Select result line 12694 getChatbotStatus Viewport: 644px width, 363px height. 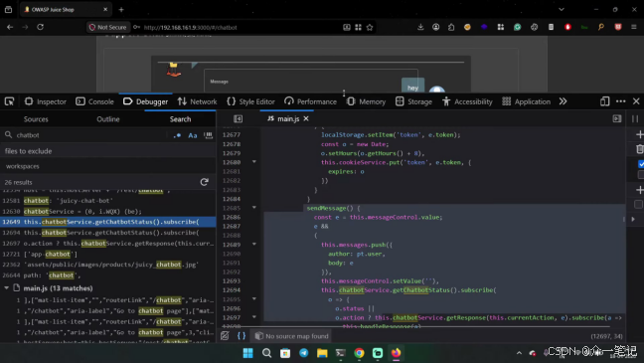tap(107, 233)
